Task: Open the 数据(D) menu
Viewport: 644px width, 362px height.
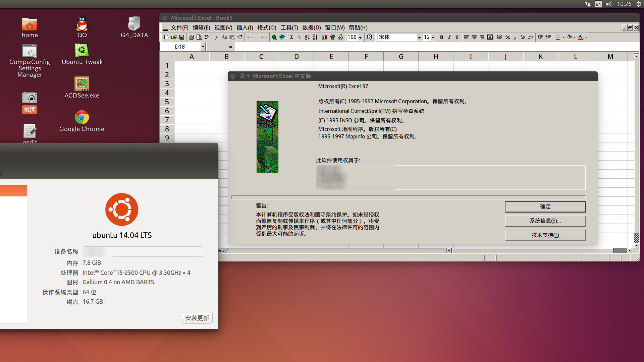Action: tap(312, 27)
